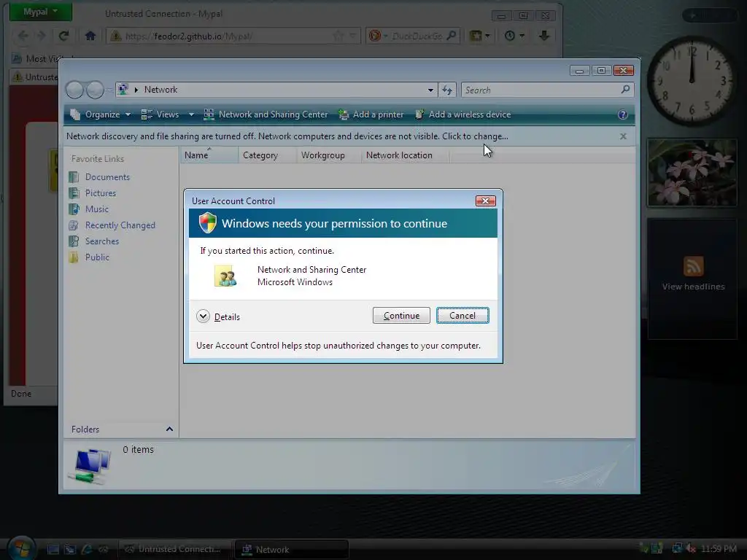
Task: Open Documents in Favorite Links
Action: pyautogui.click(x=107, y=177)
